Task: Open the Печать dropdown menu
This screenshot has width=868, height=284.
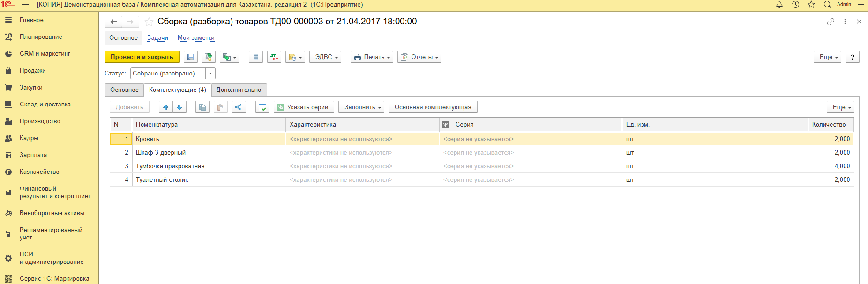Action: point(372,57)
